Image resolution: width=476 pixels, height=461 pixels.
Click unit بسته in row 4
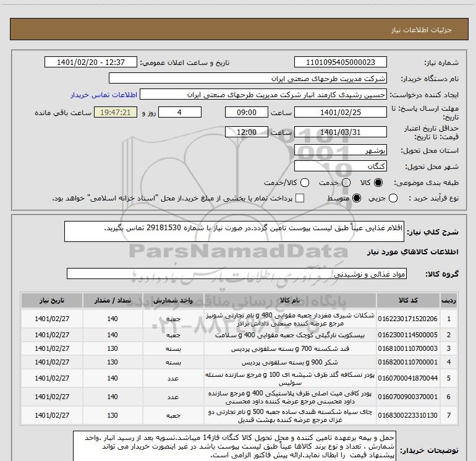point(173,362)
